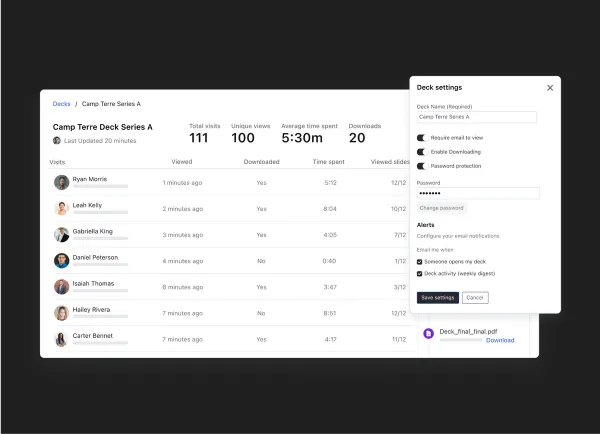Toggle Require email to view

[422, 138]
